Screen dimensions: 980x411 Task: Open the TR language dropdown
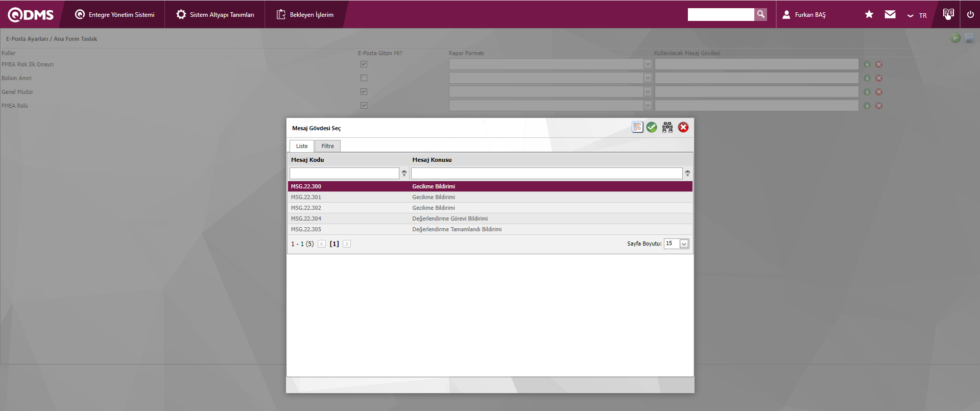pyautogui.click(x=917, y=15)
